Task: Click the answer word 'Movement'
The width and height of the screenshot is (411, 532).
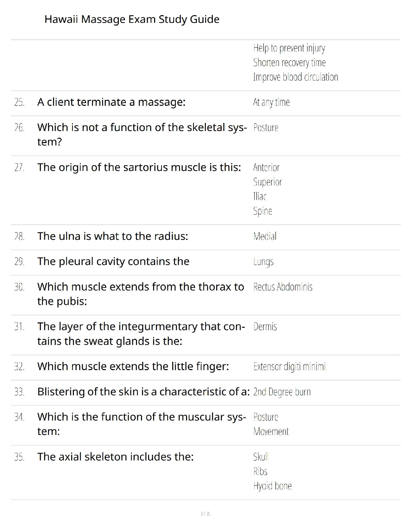Action: pyautogui.click(x=271, y=432)
